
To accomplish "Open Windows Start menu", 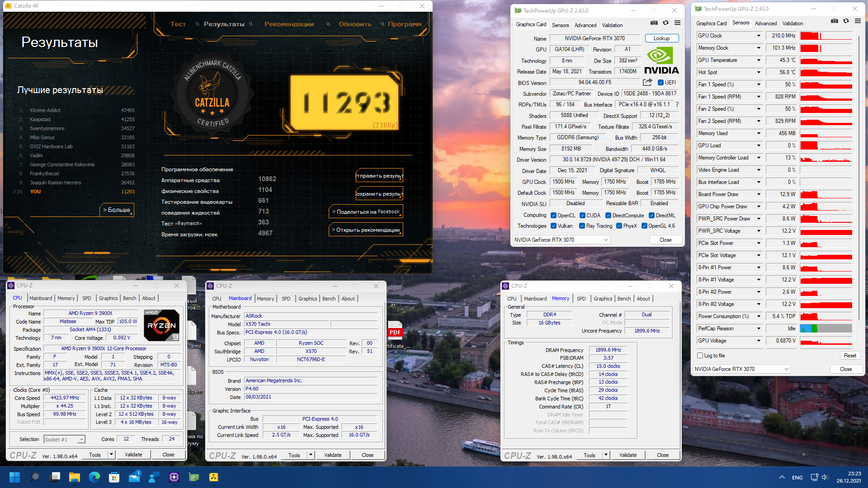I will point(14,477).
